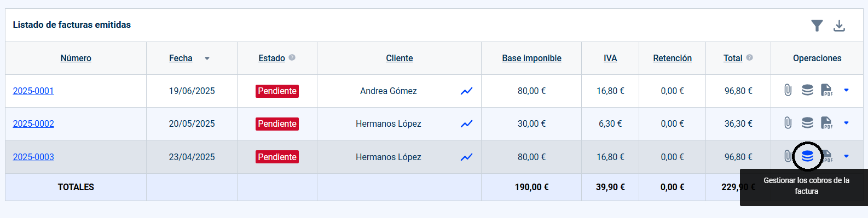The height and width of the screenshot is (218, 868).
Task: Click the coins icon for invoice 2025-0003
Action: click(807, 156)
